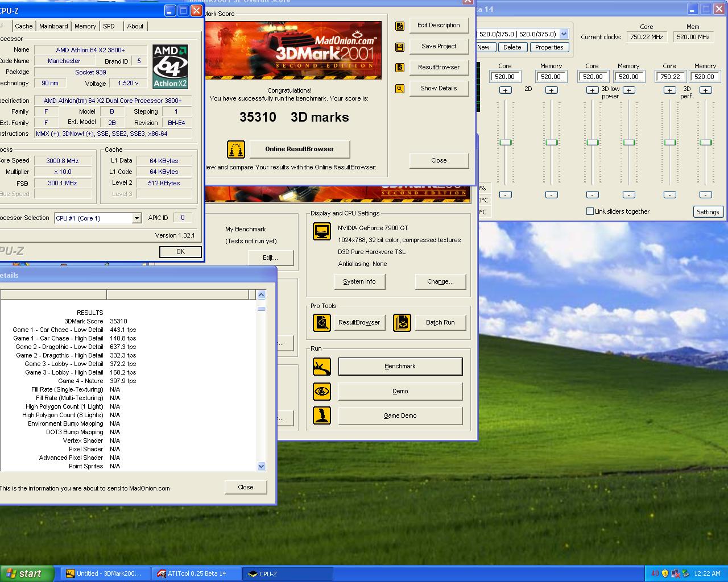The image size is (728, 582).
Task: Click the ResultBrowser icon beside its button
Action: pos(400,68)
